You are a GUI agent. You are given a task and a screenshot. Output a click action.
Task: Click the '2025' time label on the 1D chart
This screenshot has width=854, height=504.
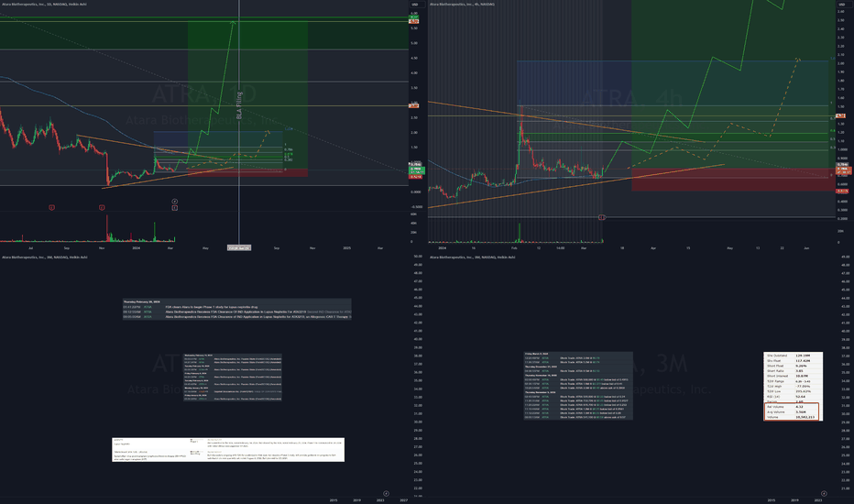tap(347, 248)
